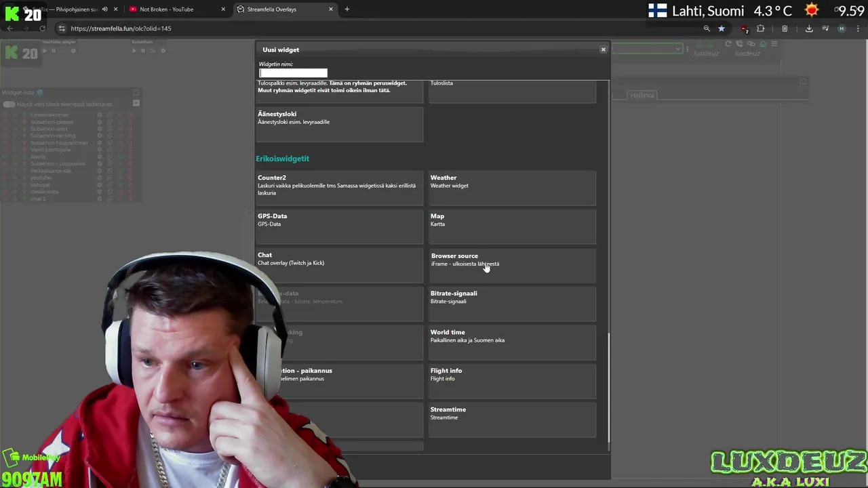
Task: Pause the Subathon control
Action: tap(142, 51)
